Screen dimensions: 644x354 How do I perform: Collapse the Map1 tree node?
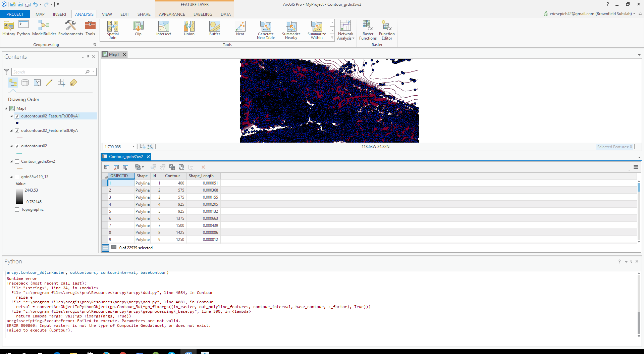pyautogui.click(x=6, y=108)
